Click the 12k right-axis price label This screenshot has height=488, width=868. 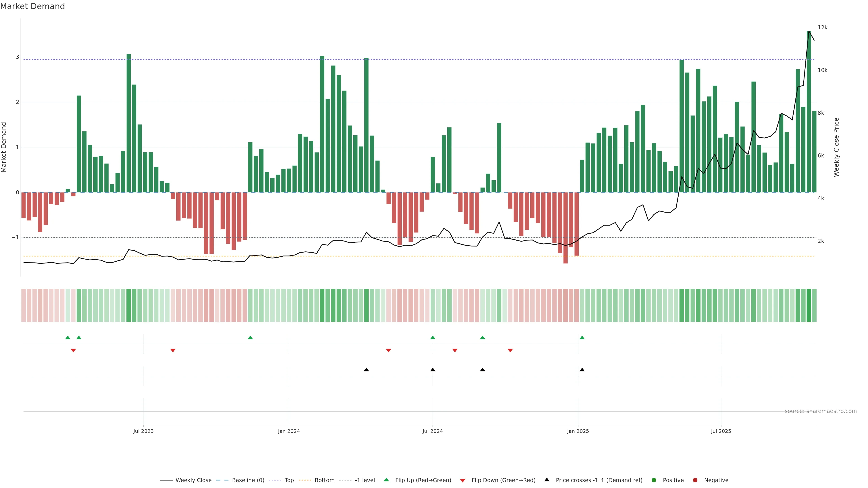click(823, 28)
